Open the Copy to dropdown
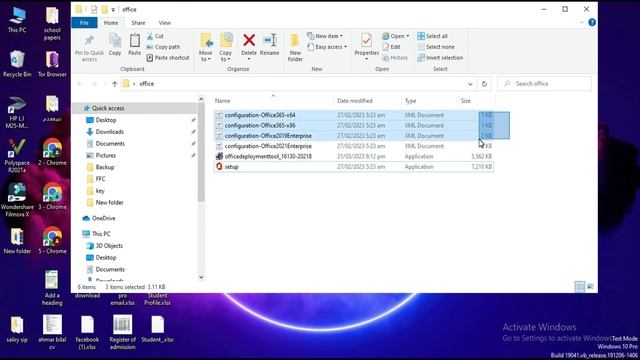This screenshot has height=360, width=640. click(x=225, y=47)
